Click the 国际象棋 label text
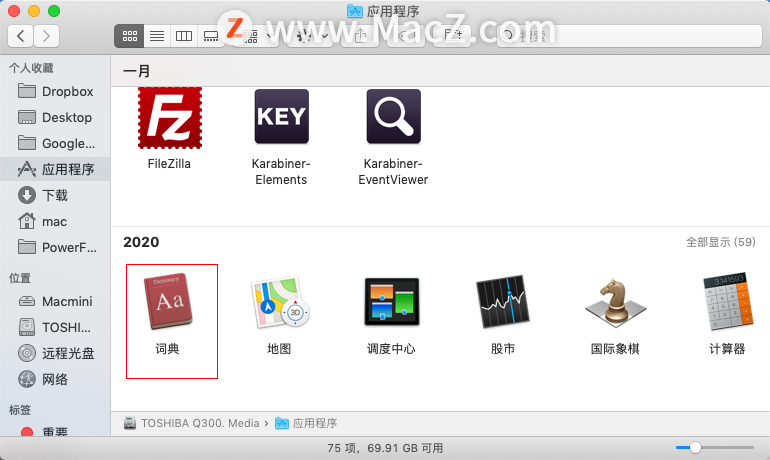The image size is (770, 460). 615,349
